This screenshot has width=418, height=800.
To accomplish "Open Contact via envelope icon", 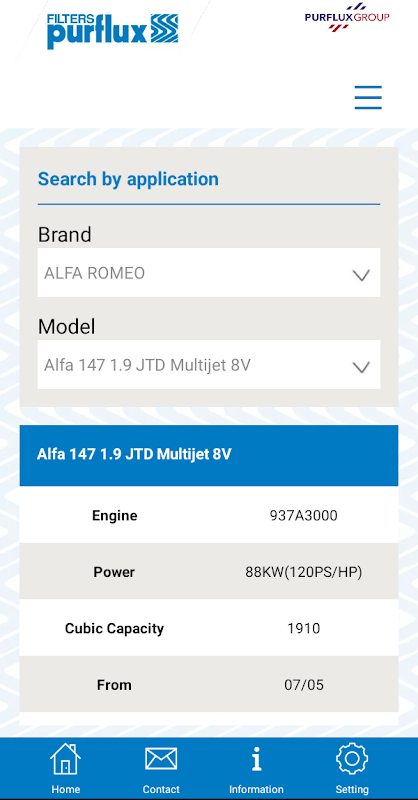I will click(x=161, y=759).
